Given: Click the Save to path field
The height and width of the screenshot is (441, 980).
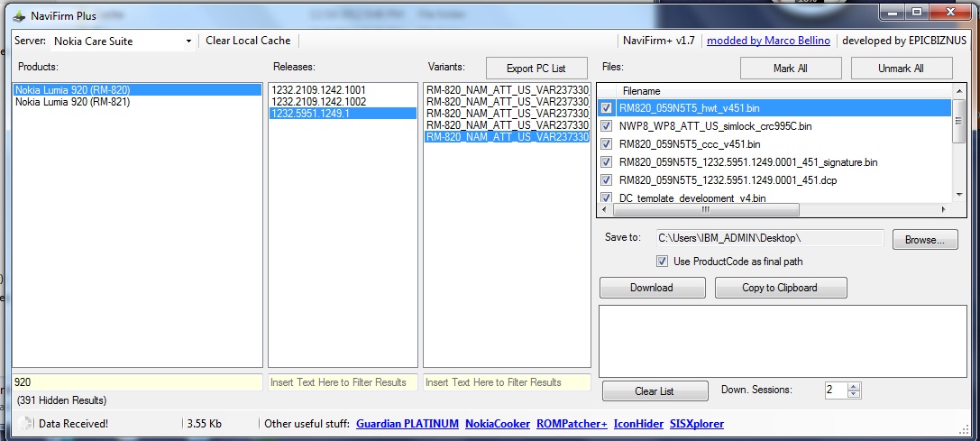Looking at the screenshot, I should (769, 238).
